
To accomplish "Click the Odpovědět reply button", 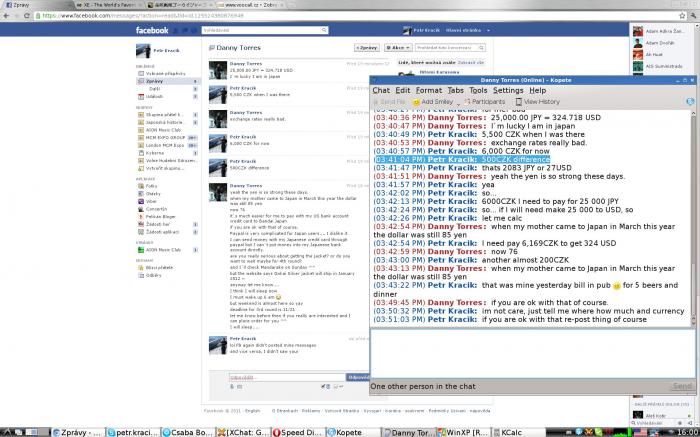I will click(x=358, y=377).
